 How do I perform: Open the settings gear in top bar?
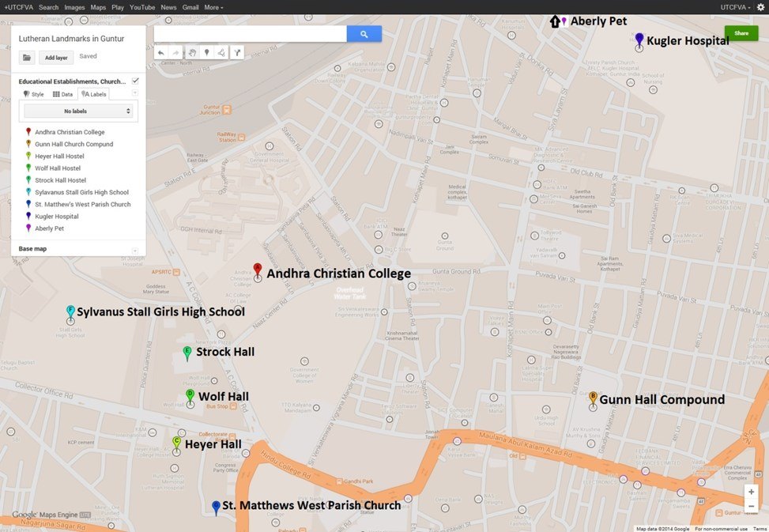tap(760, 7)
